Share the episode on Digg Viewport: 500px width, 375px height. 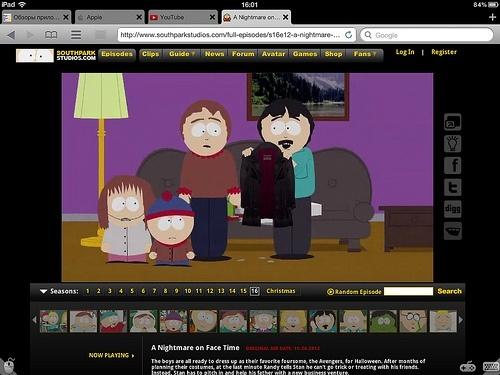click(x=453, y=209)
